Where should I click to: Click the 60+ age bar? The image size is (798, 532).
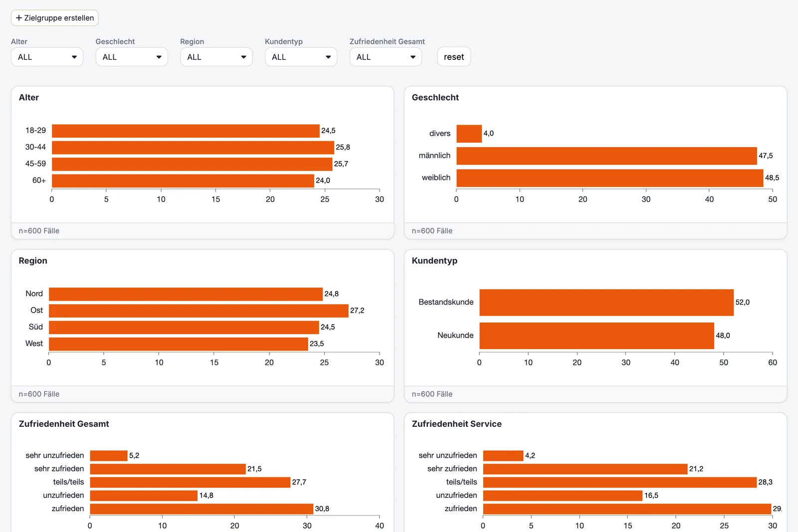pyautogui.click(x=183, y=180)
